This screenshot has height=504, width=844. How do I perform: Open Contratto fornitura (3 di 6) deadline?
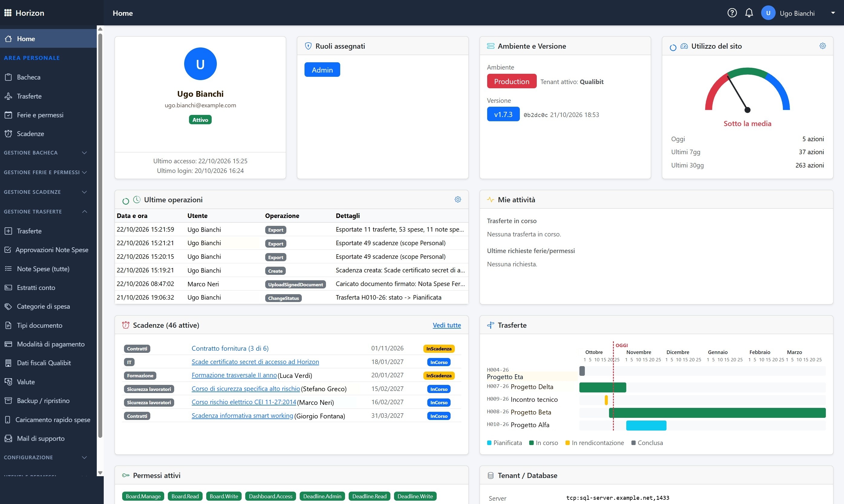pos(230,348)
